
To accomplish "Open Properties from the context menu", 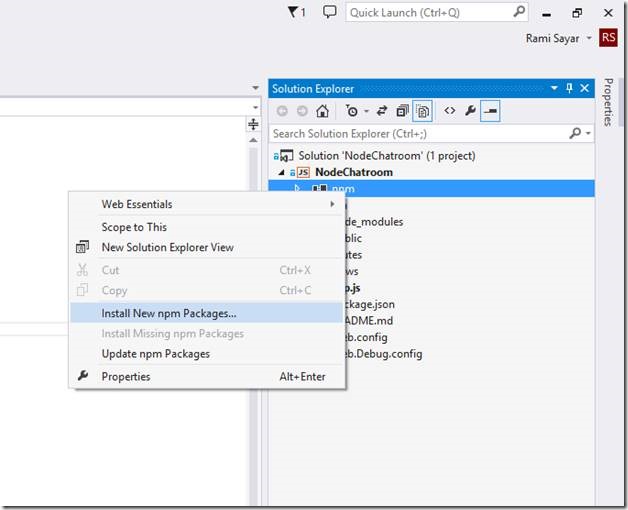I will coord(207,377).
